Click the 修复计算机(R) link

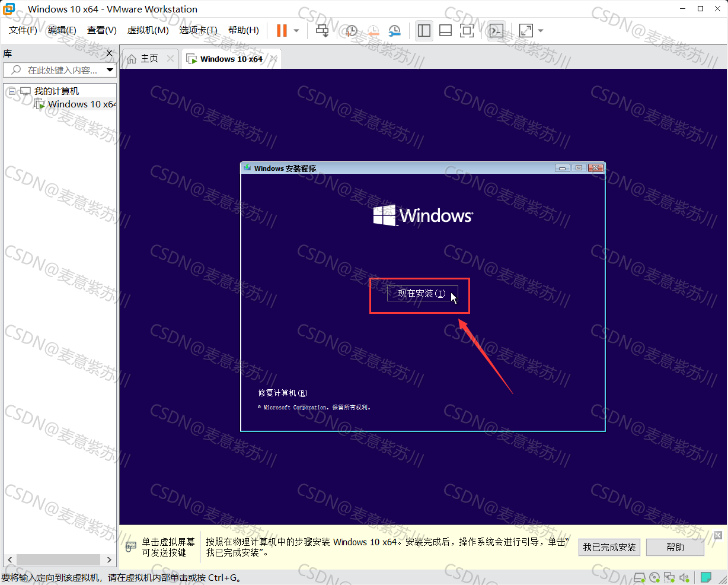click(283, 393)
